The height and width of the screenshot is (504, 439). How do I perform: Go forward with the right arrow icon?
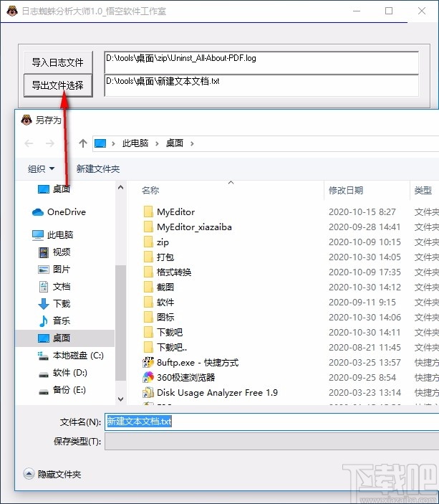pos(50,143)
